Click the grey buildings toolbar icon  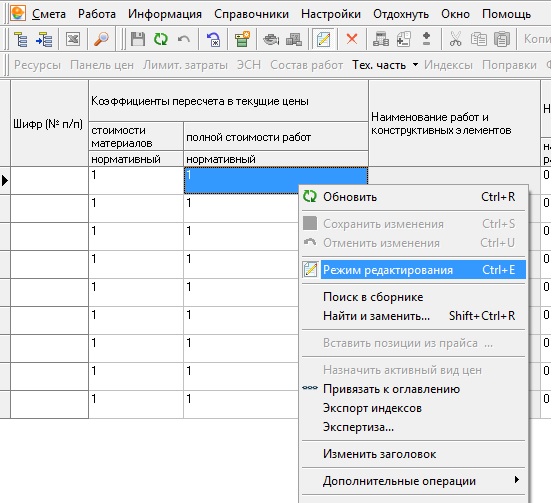pos(294,39)
